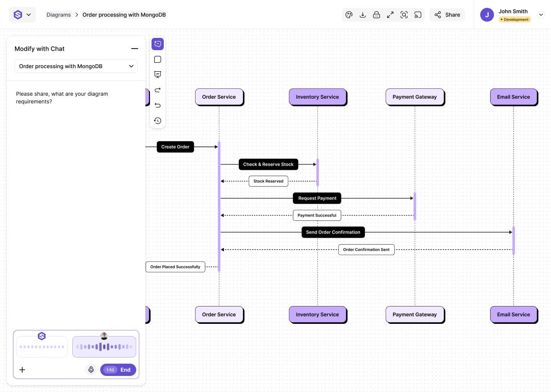Click the redo arrow in vertical toolbar
Screen dimensions: 551x392
click(158, 90)
